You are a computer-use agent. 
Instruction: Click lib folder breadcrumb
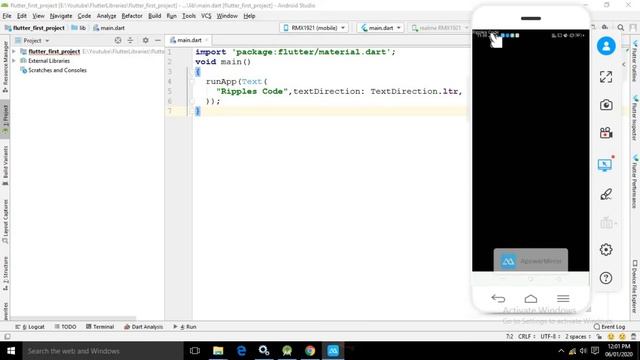point(79,28)
